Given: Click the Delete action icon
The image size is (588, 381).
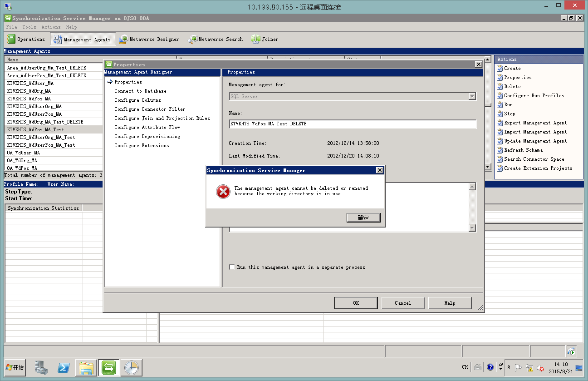Looking at the screenshot, I should pos(500,86).
